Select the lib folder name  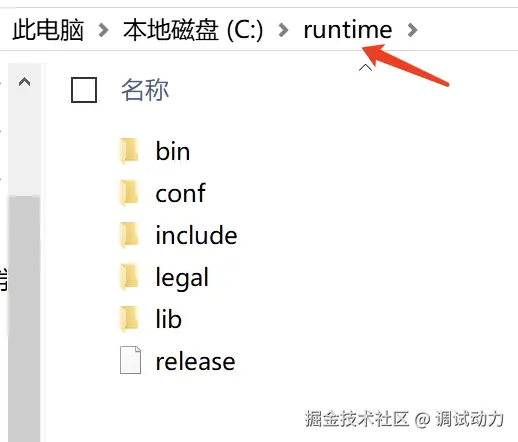[x=168, y=319]
